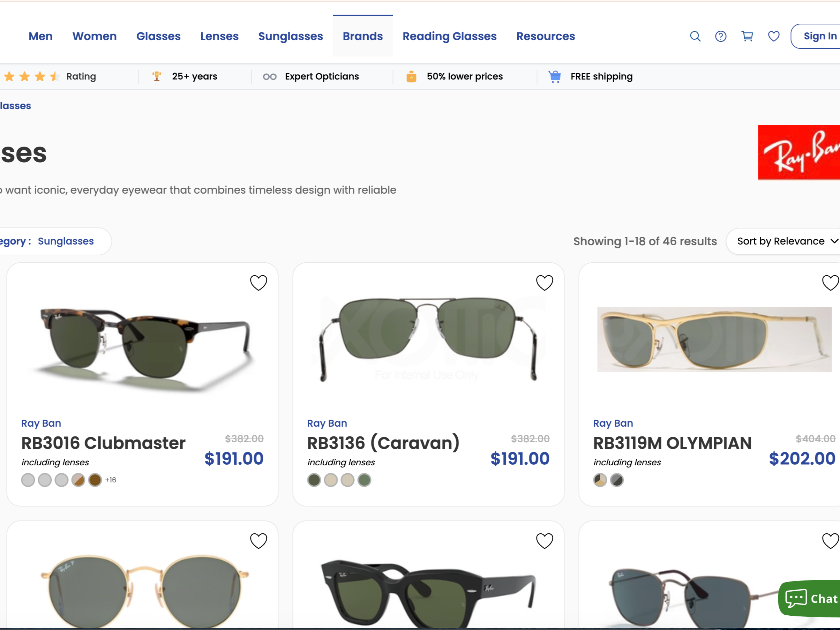This screenshot has height=630, width=840.
Task: Click the cart icon beside FREE shipping
Action: [555, 76]
